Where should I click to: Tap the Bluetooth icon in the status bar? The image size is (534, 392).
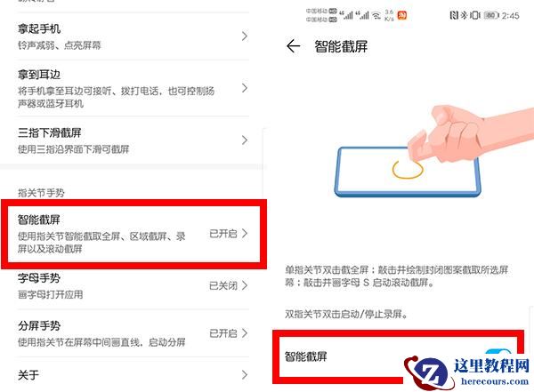click(x=464, y=15)
